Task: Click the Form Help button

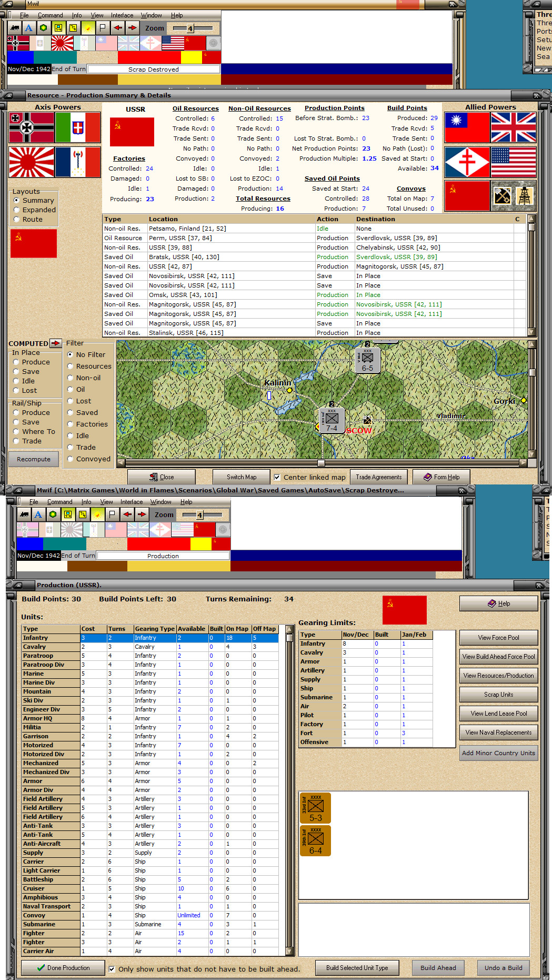Action: coord(441,477)
